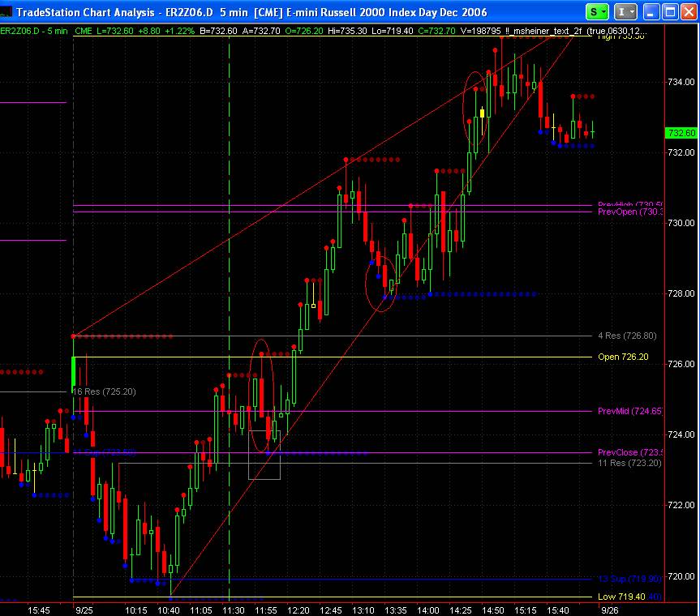Screen dimensions: 700x616
Task: Click the 9/26 date label on time axis
Action: tap(610, 610)
